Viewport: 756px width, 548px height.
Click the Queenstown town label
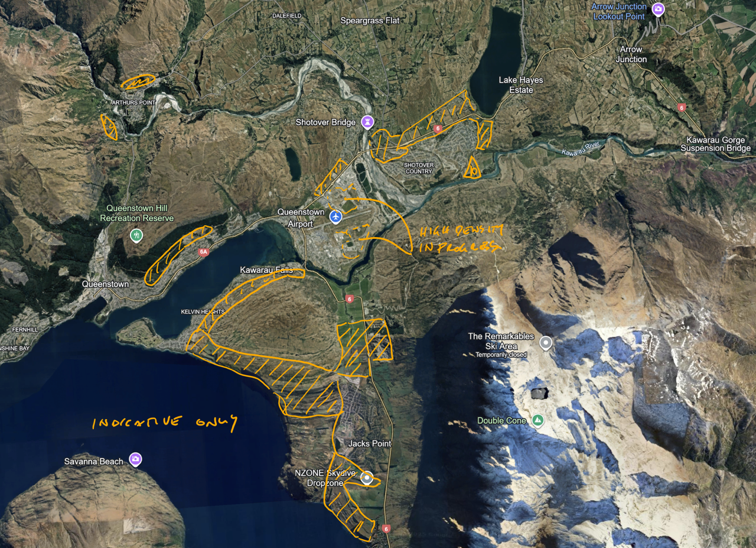coord(105,284)
